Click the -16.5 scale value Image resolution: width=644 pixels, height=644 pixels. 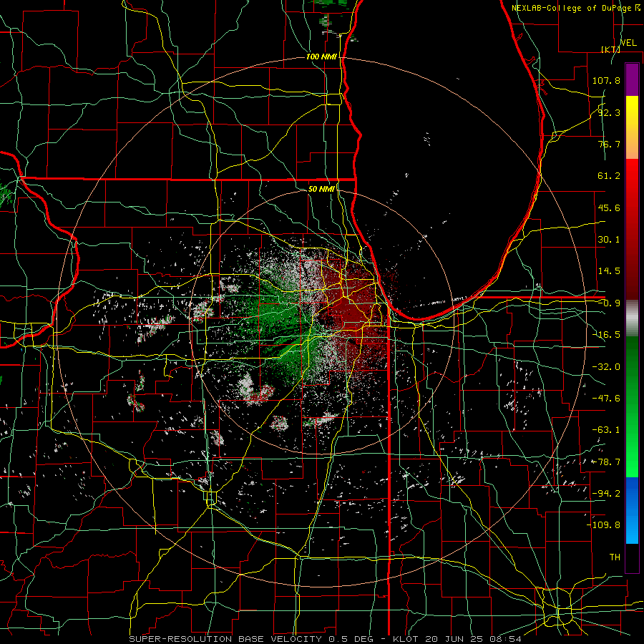[606, 335]
